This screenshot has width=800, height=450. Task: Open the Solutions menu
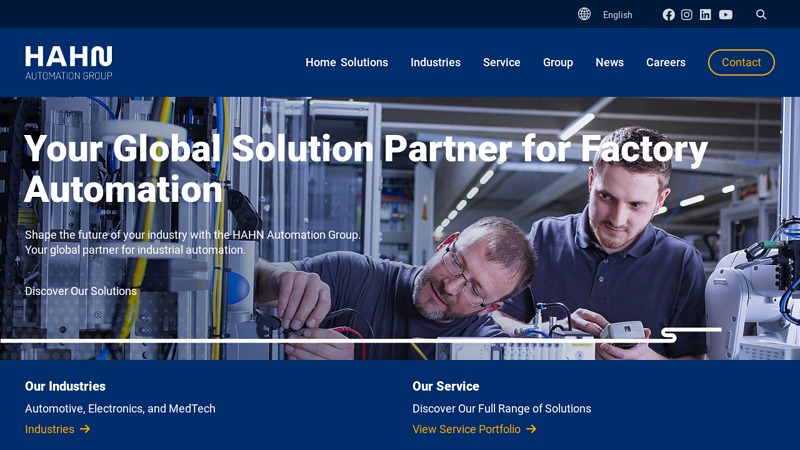364,62
